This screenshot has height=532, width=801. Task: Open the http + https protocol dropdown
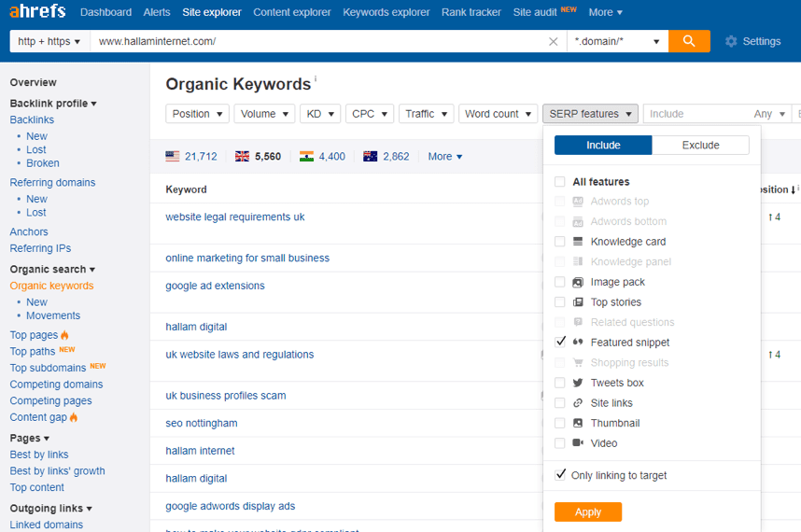pos(49,41)
